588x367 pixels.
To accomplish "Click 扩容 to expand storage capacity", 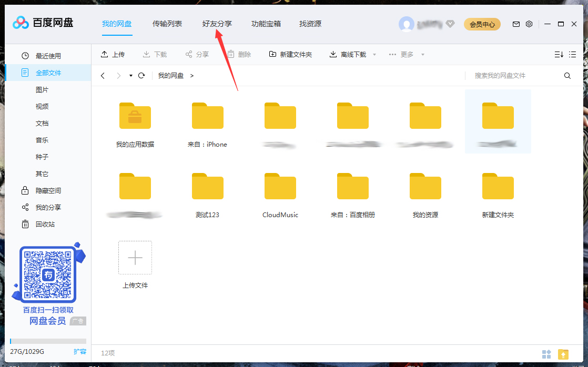I will click(x=80, y=352).
